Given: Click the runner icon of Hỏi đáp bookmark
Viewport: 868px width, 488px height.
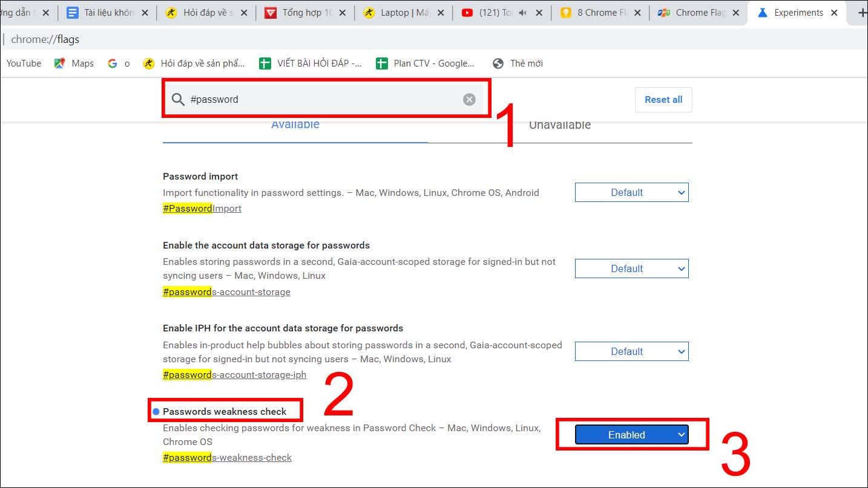Looking at the screenshot, I should click(x=148, y=63).
